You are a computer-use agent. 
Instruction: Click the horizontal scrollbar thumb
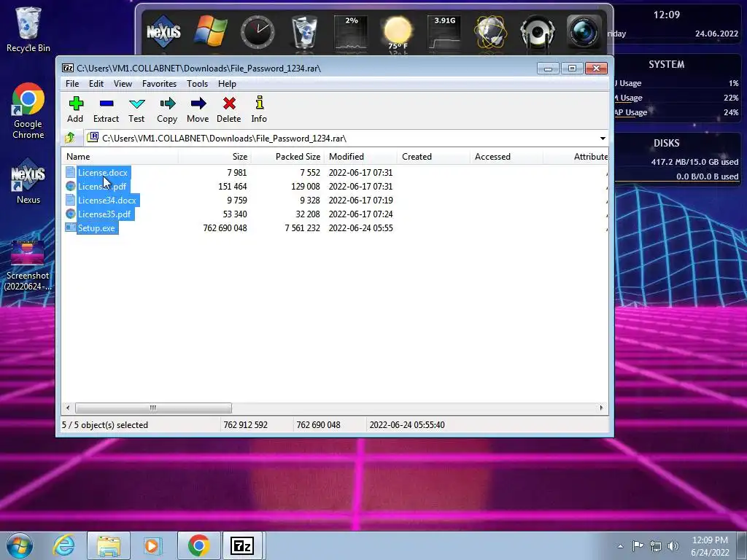click(153, 408)
